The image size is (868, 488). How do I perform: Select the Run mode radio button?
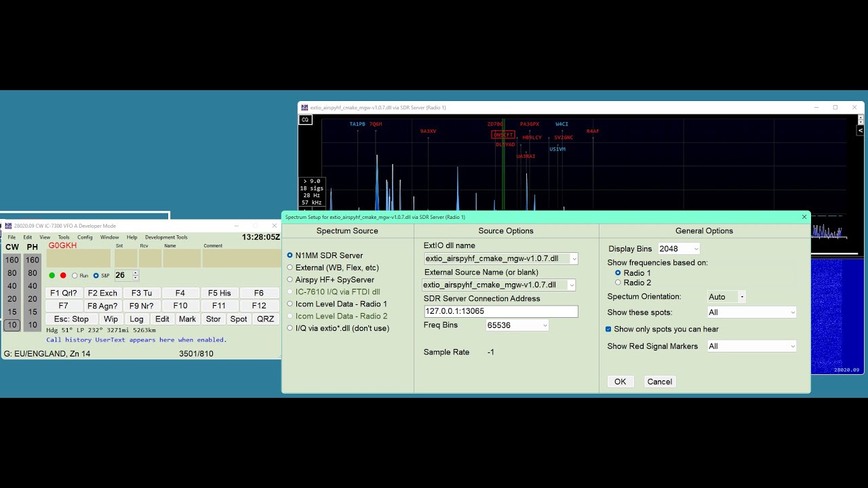click(80, 276)
